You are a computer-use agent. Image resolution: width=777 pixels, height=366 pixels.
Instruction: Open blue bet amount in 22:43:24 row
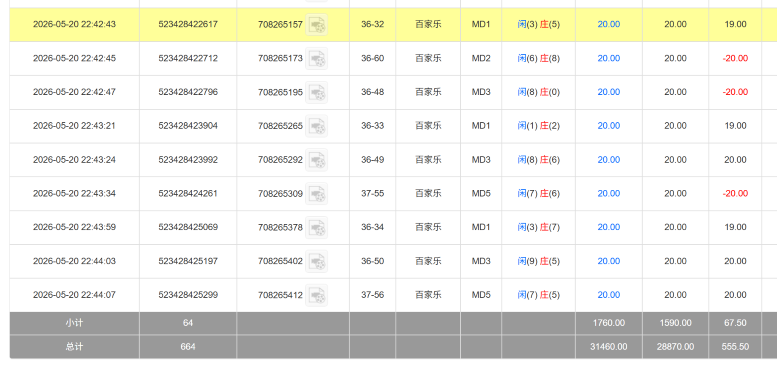(609, 160)
